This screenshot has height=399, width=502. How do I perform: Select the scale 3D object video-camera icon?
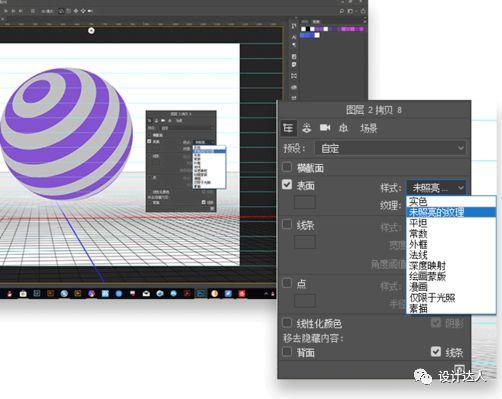90,11
